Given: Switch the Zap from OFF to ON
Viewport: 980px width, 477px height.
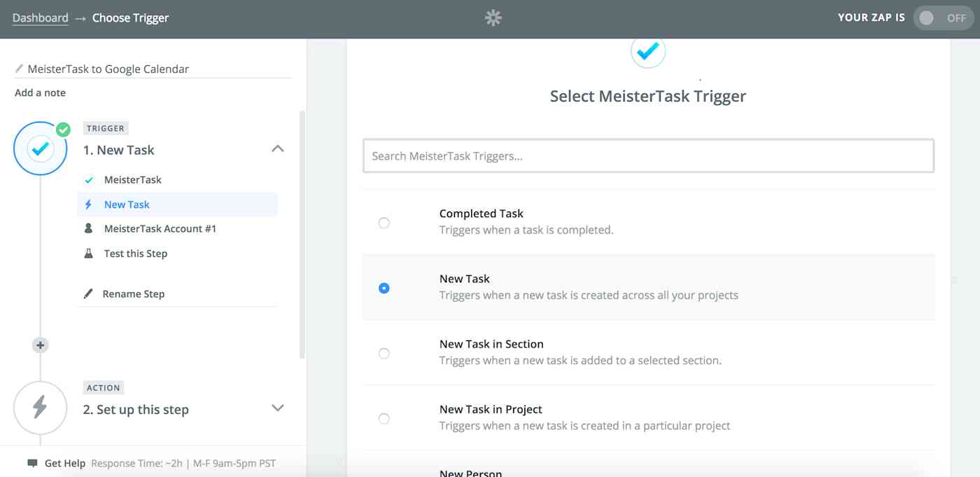Looking at the screenshot, I should 943,18.
